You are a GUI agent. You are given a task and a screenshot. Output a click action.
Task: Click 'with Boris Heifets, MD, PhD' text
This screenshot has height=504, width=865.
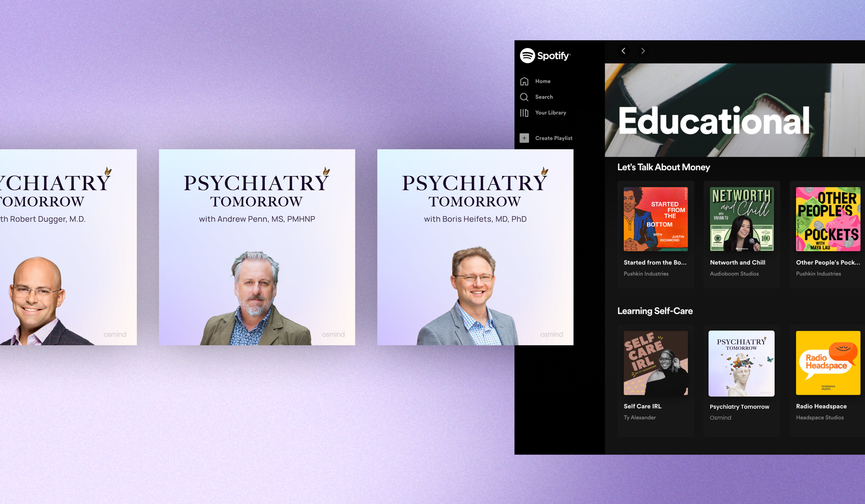[x=475, y=219]
